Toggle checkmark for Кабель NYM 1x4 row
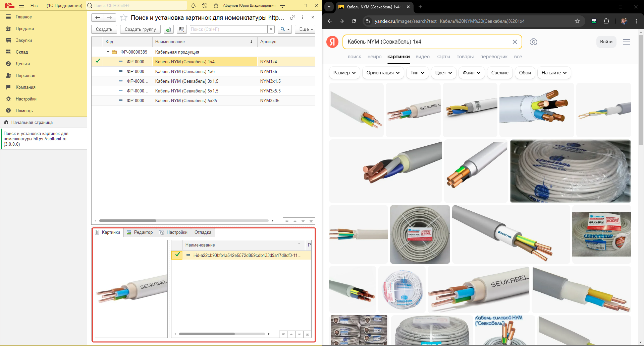Screen dimensions: 644x346 [98, 61]
